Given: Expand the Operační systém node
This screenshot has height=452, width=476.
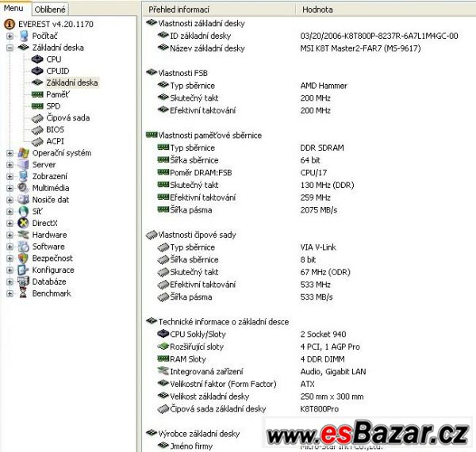Looking at the screenshot, I should click(10, 153).
